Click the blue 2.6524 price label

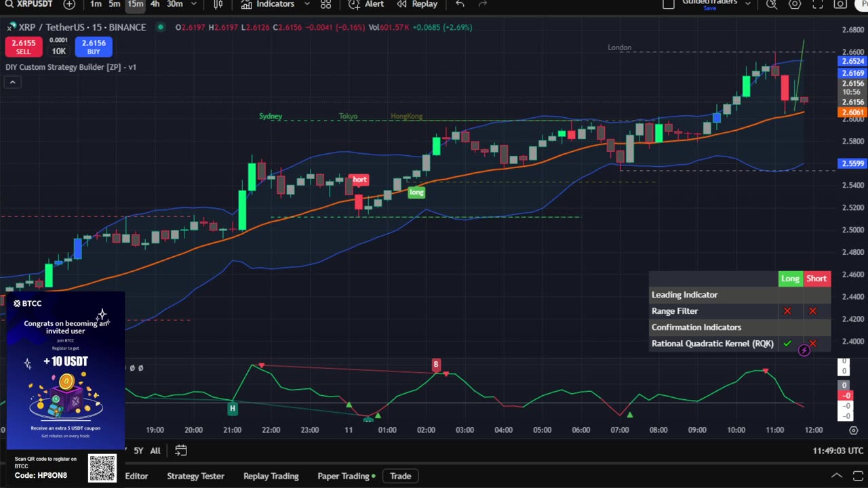[x=852, y=61]
